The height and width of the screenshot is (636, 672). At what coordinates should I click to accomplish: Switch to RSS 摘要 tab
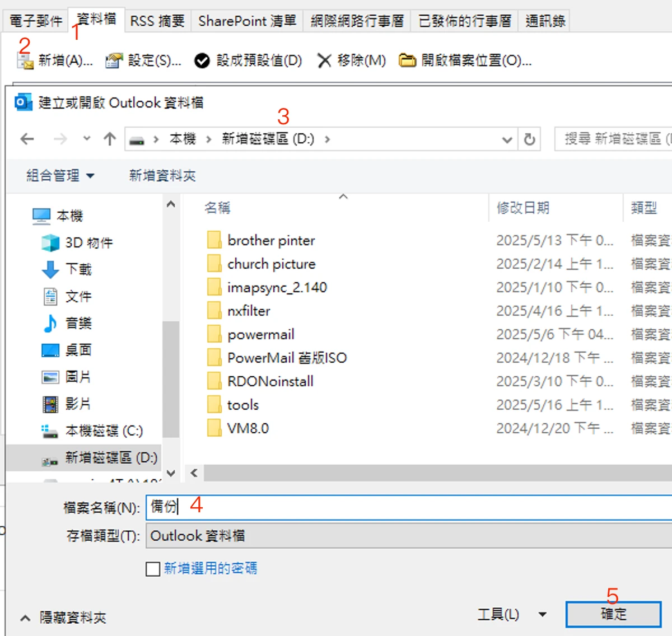pos(157,21)
